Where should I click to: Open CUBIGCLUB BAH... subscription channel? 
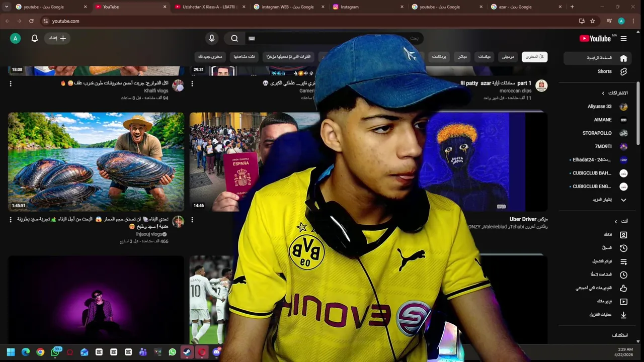point(598,173)
